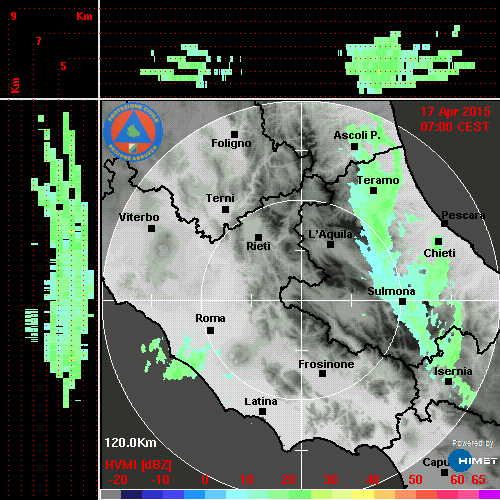Click the '60' dBZ scale value
The image size is (500, 500).
click(457, 480)
